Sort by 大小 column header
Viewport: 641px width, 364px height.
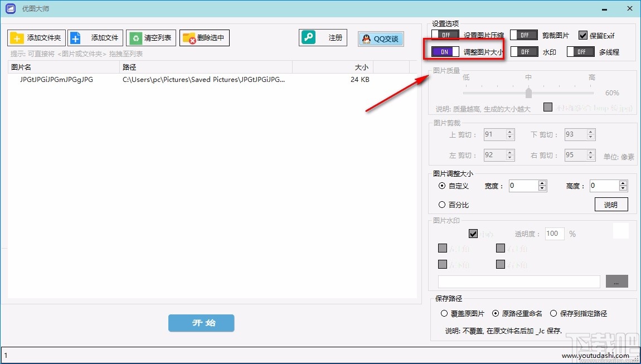point(333,67)
